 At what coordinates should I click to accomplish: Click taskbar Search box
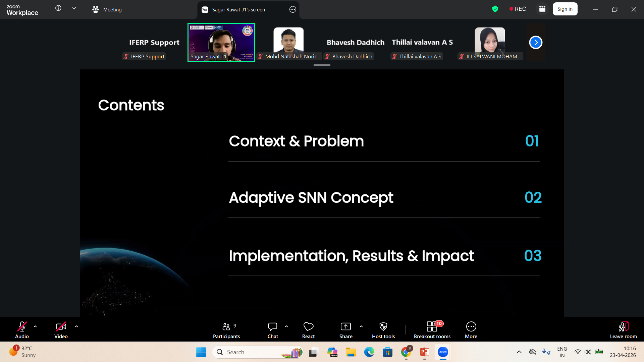coord(258,352)
